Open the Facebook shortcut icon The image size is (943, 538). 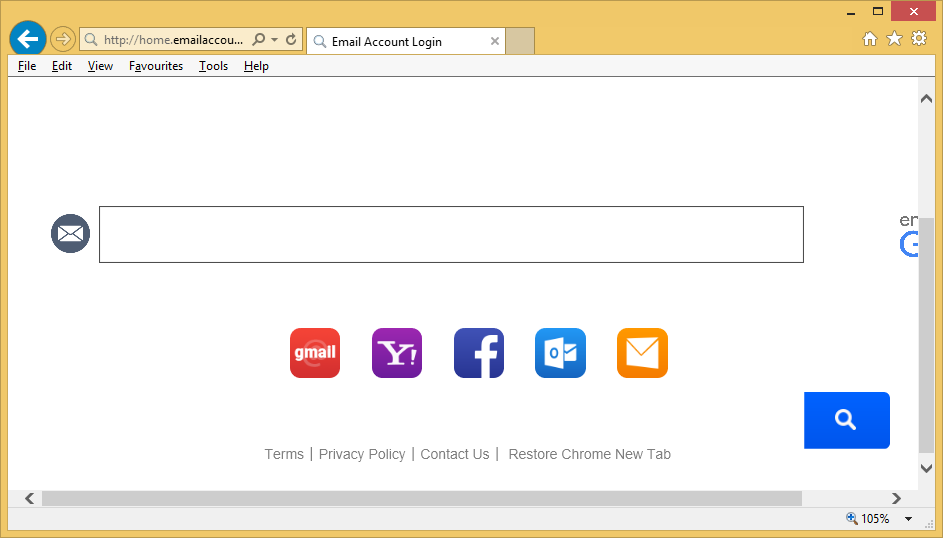pos(479,353)
